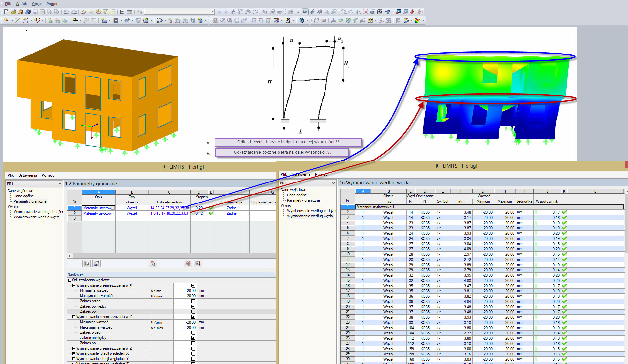Enable the 'Wymiarowanie przemieszczenia w Z' checkbox
This screenshot has width=628, height=364.
[x=193, y=349]
